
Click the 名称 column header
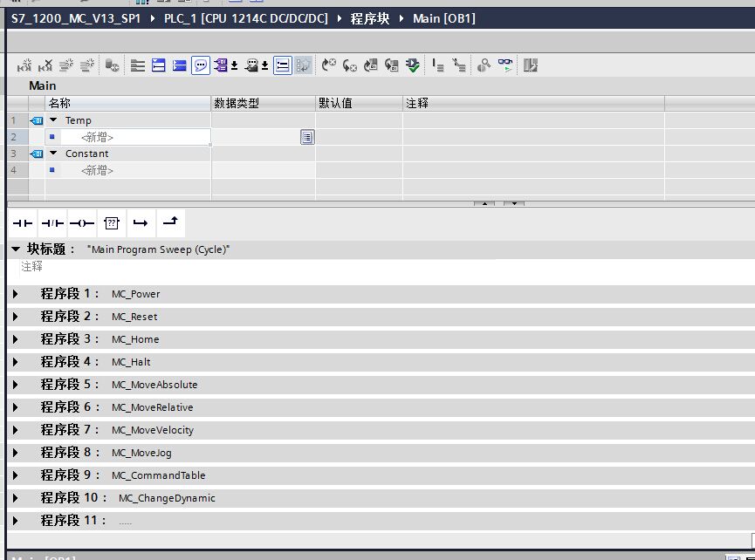[128, 103]
